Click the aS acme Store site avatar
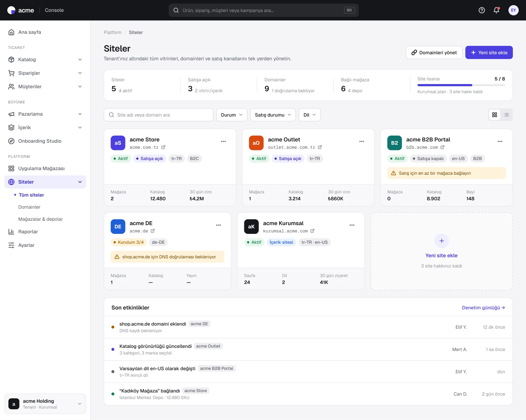The height and width of the screenshot is (420, 526). click(118, 143)
